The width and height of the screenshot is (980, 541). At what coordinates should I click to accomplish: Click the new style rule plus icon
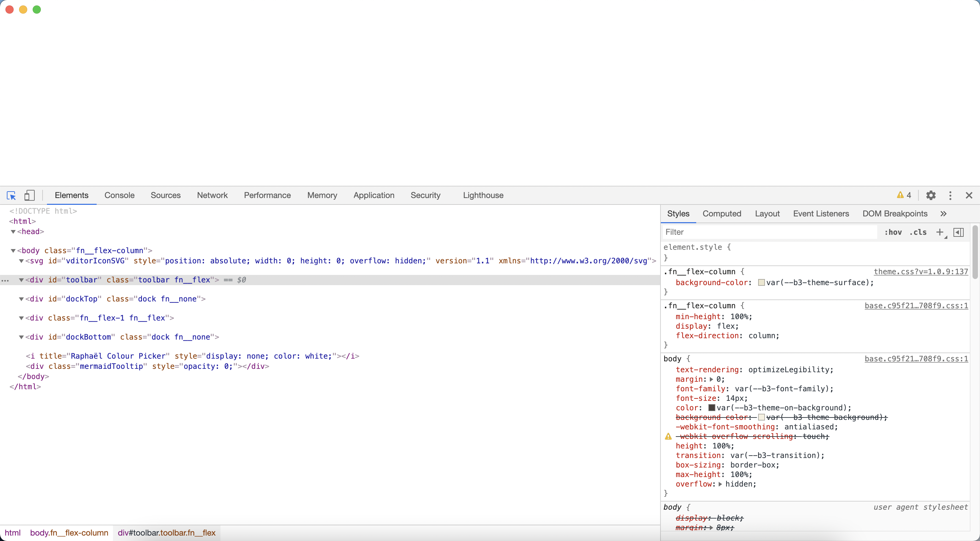point(940,232)
